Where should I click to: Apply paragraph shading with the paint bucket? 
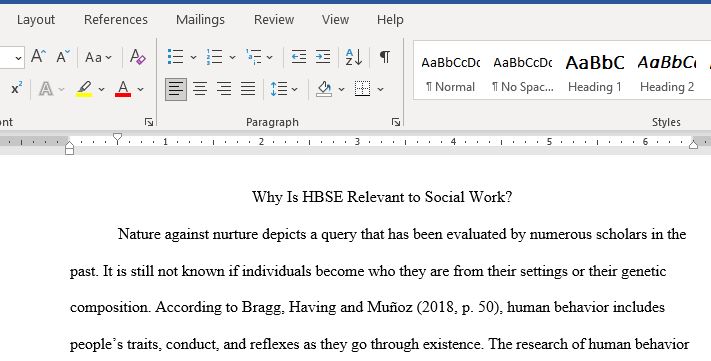(324, 88)
